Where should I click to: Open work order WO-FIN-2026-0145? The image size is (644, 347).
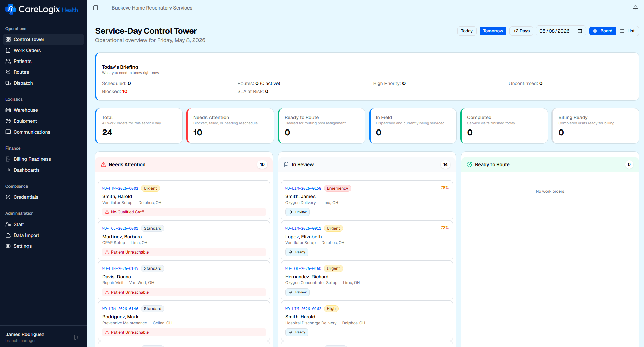tap(120, 268)
